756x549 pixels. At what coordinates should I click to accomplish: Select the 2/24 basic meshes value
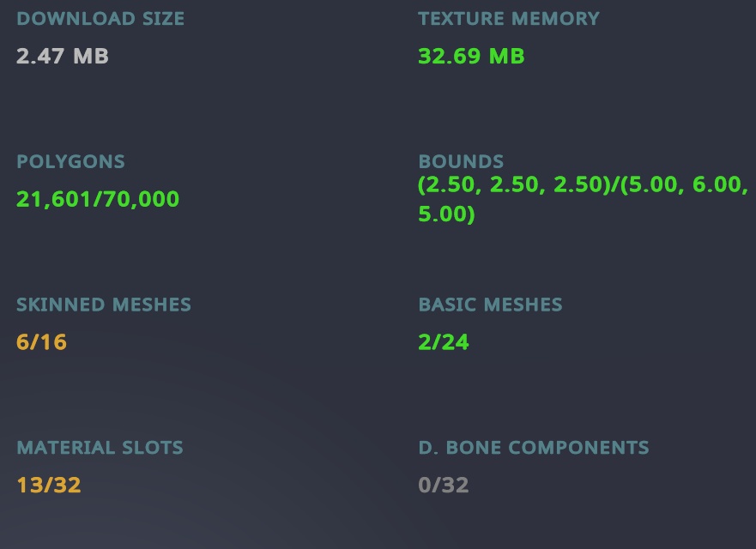444,342
